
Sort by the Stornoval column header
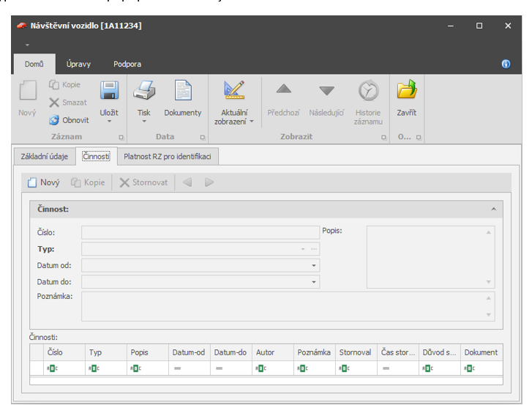356,352
